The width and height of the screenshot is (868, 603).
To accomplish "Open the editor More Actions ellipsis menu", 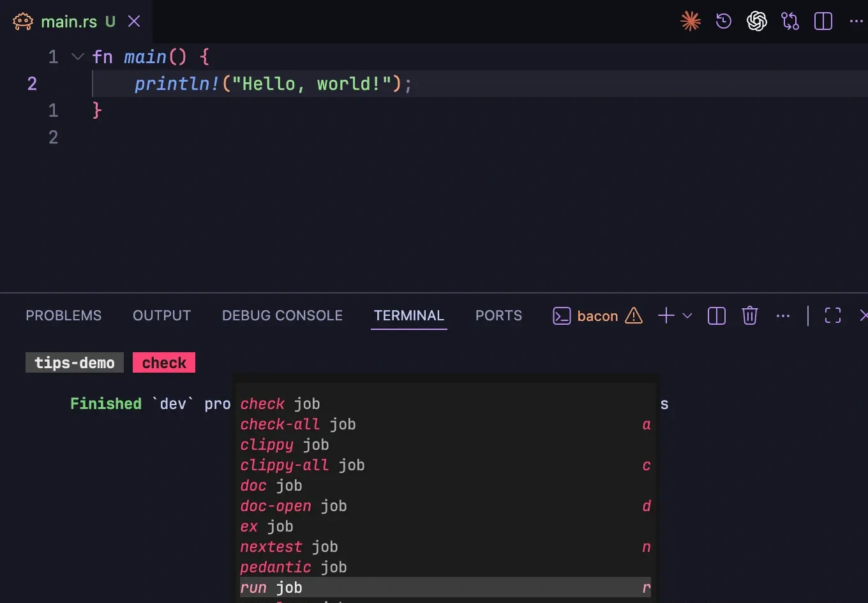I will [857, 22].
